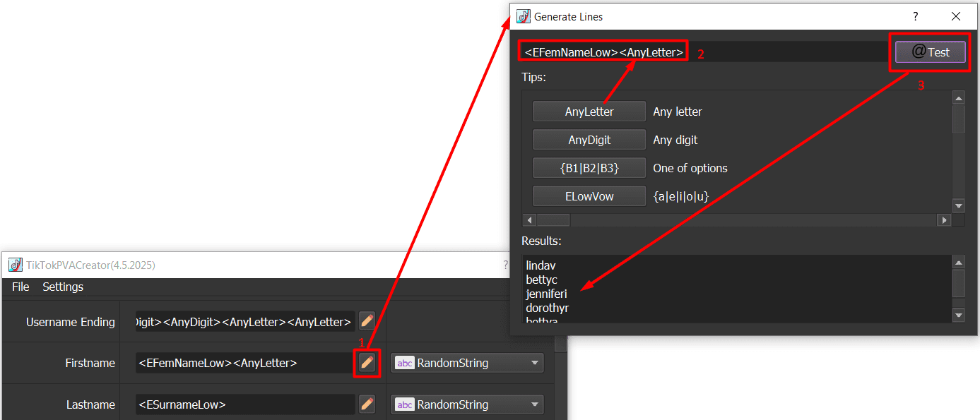Insert the {B1|B2|B3} options token
Image resolution: width=980 pixels, height=420 pixels.
(589, 168)
